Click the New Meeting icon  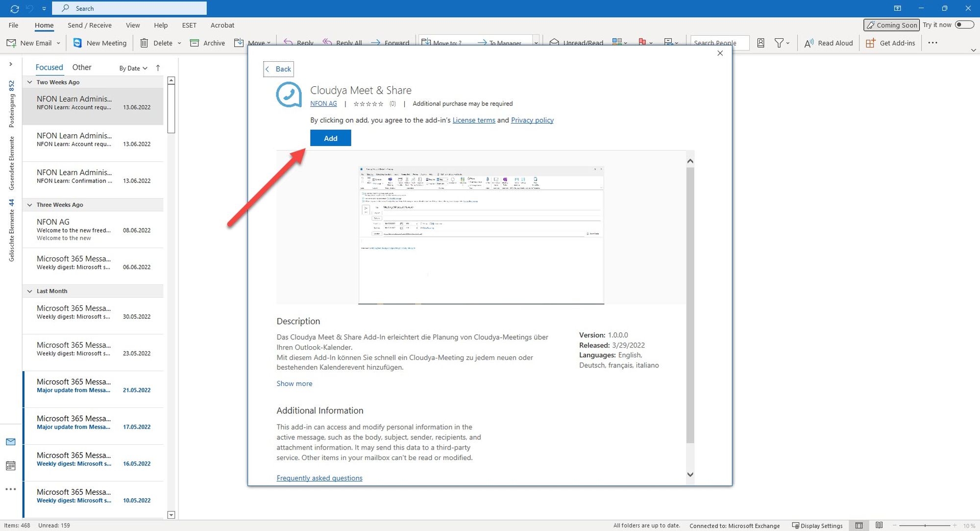[x=77, y=43]
